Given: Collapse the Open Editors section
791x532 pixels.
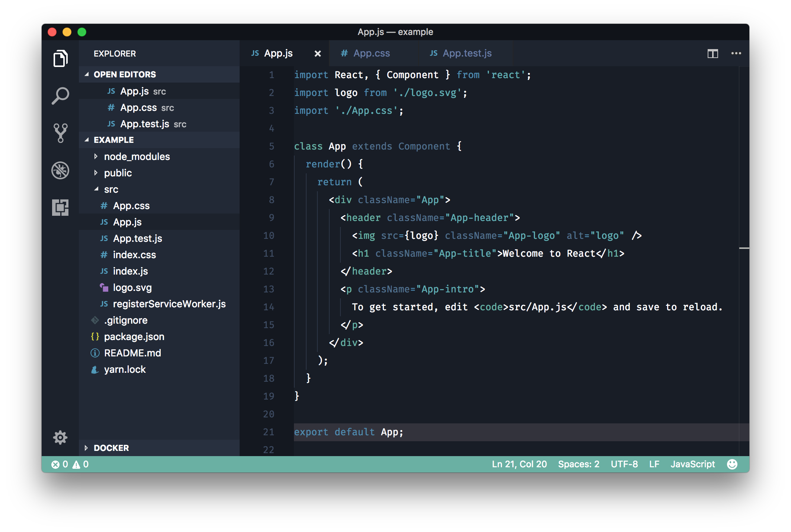Looking at the screenshot, I should point(87,74).
